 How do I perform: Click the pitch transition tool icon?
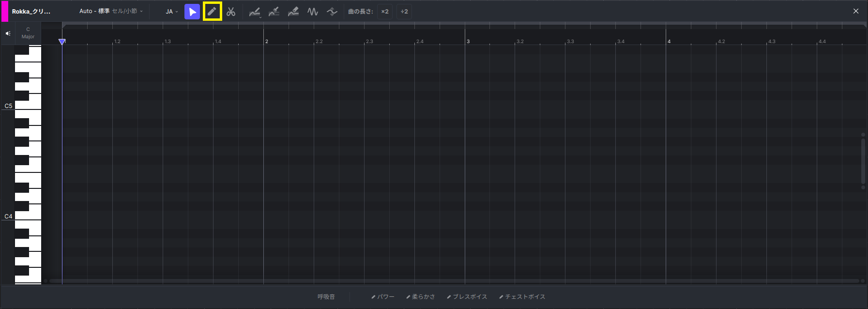[332, 12]
